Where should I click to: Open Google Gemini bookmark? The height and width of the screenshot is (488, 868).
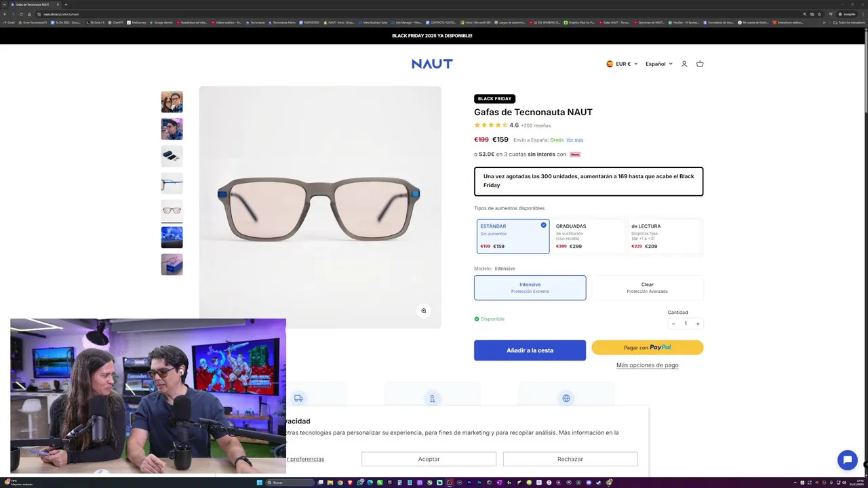[161, 22]
